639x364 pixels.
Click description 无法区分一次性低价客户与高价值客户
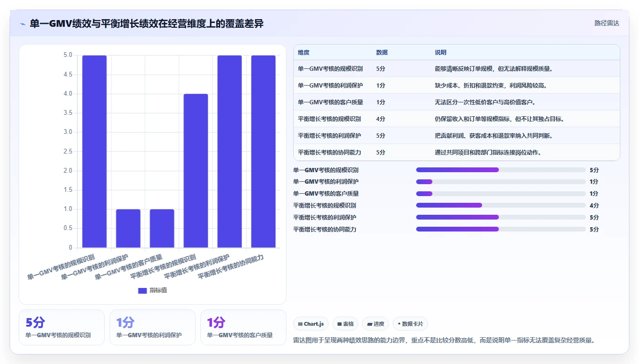pyautogui.click(x=485, y=102)
